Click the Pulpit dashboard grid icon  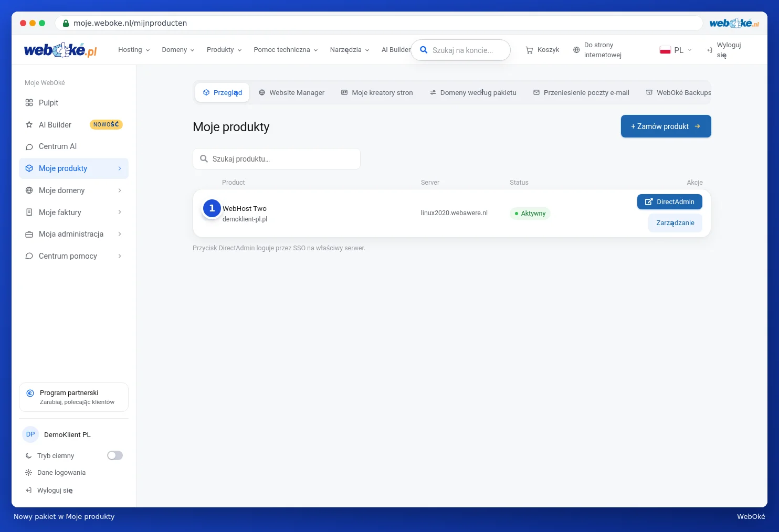pyautogui.click(x=29, y=103)
